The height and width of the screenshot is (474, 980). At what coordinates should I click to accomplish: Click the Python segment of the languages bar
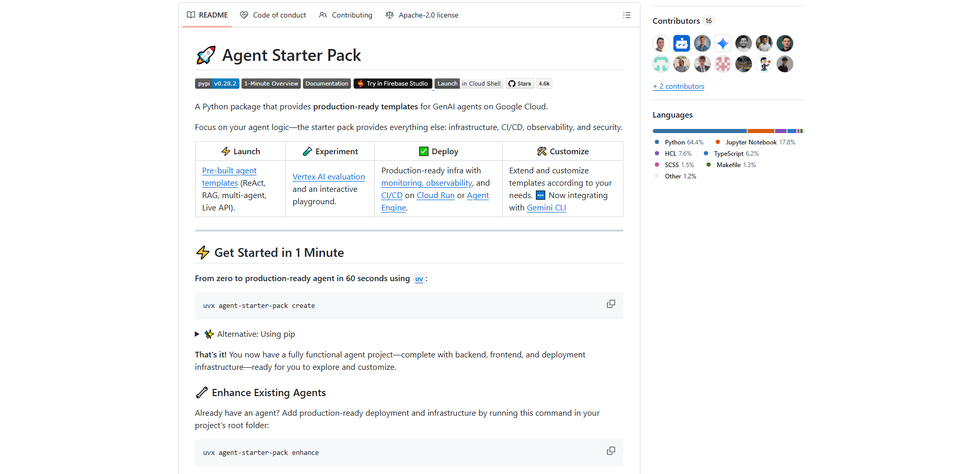pyautogui.click(x=699, y=131)
